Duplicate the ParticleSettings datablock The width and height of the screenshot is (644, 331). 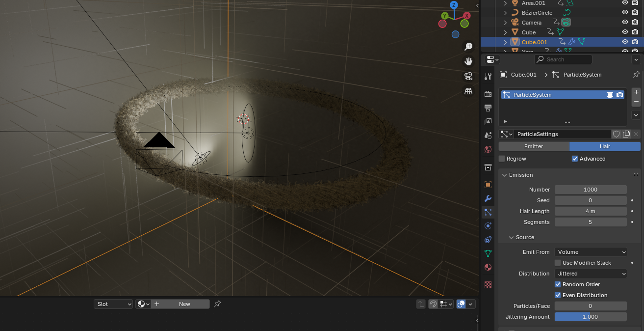626,134
